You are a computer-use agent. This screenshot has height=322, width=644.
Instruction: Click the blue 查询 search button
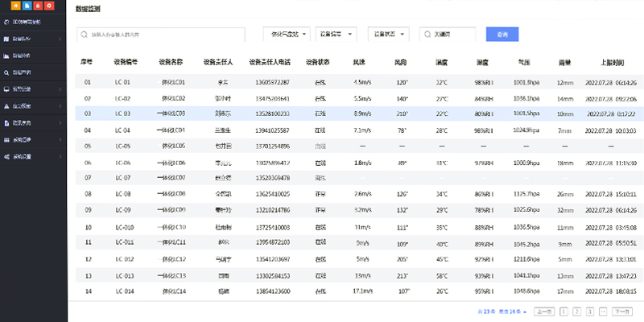502,35
